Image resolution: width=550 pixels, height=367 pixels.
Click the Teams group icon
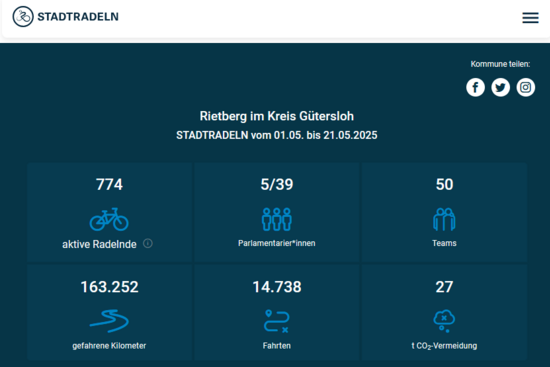click(x=444, y=219)
